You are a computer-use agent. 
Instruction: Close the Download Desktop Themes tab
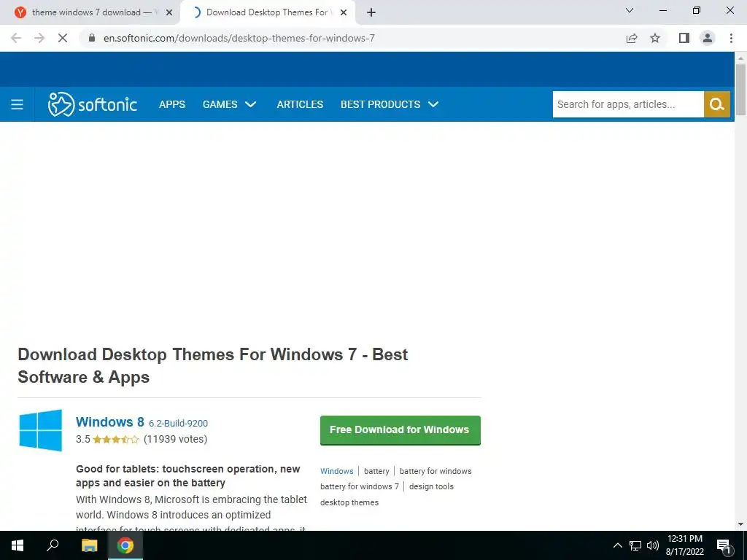tap(344, 12)
